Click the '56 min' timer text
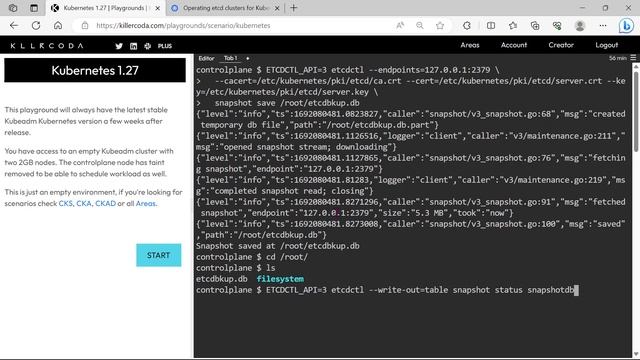The height and width of the screenshot is (360, 640). coord(618,58)
